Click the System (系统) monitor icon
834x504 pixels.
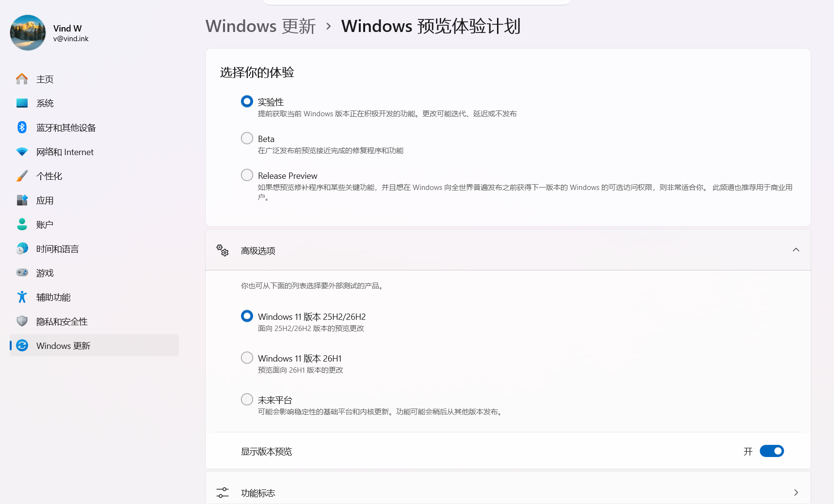pyautogui.click(x=22, y=103)
